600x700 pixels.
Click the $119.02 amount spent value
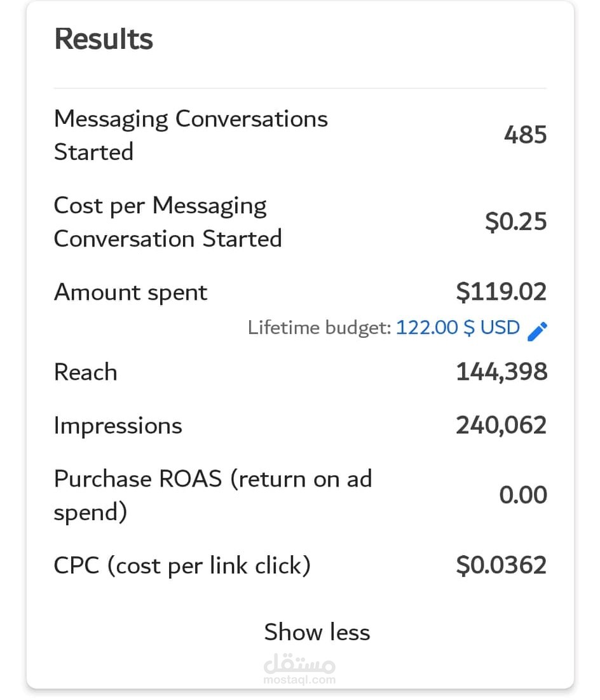coord(501,292)
